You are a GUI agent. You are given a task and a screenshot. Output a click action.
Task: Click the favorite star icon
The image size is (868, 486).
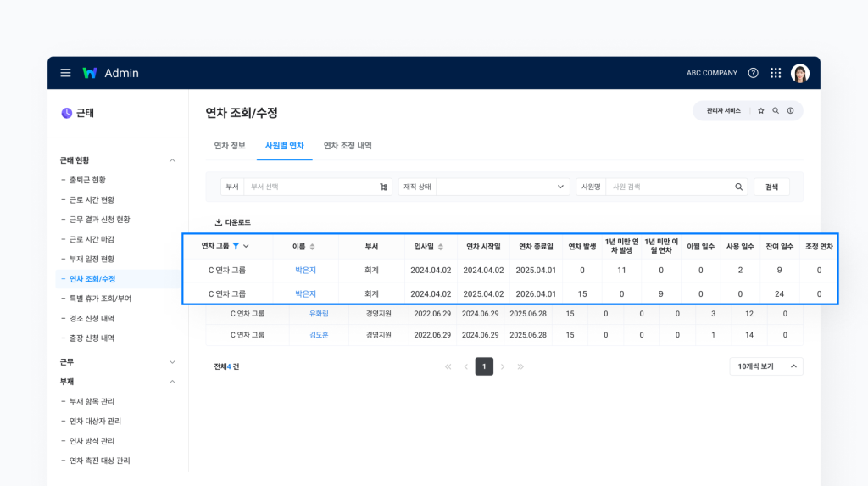coord(760,111)
